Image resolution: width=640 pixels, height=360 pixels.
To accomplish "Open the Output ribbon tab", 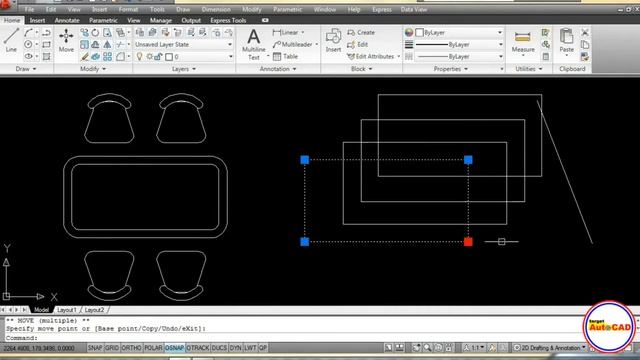I will click(x=191, y=20).
